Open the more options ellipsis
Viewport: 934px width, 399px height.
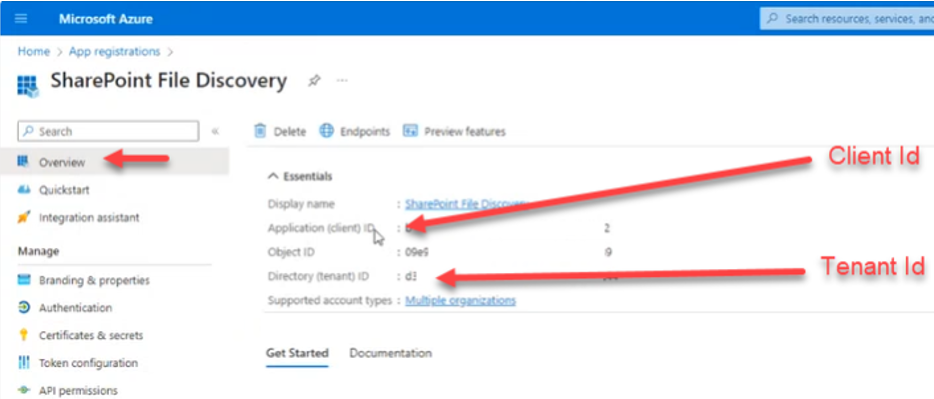tap(342, 80)
